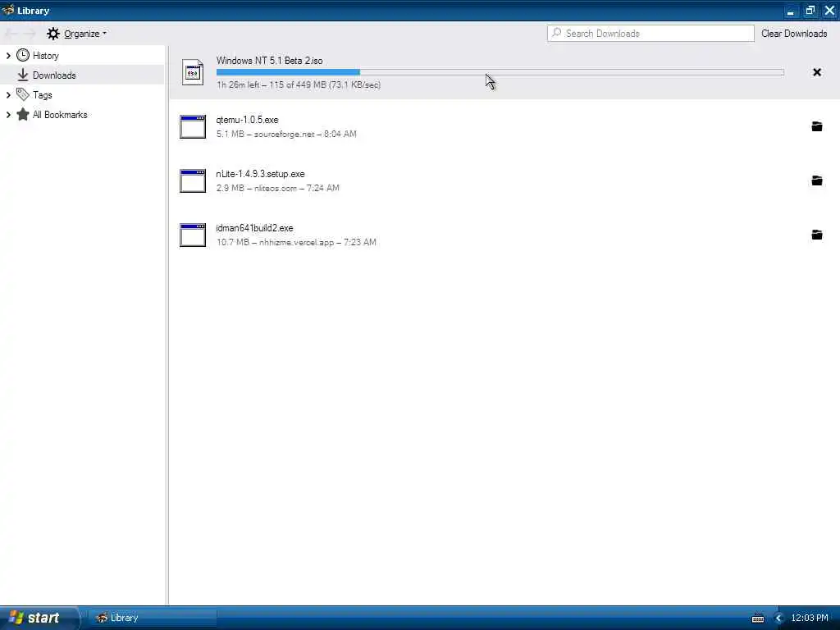Click the History clock icon in sidebar
This screenshot has width=840, height=630.
tap(22, 55)
